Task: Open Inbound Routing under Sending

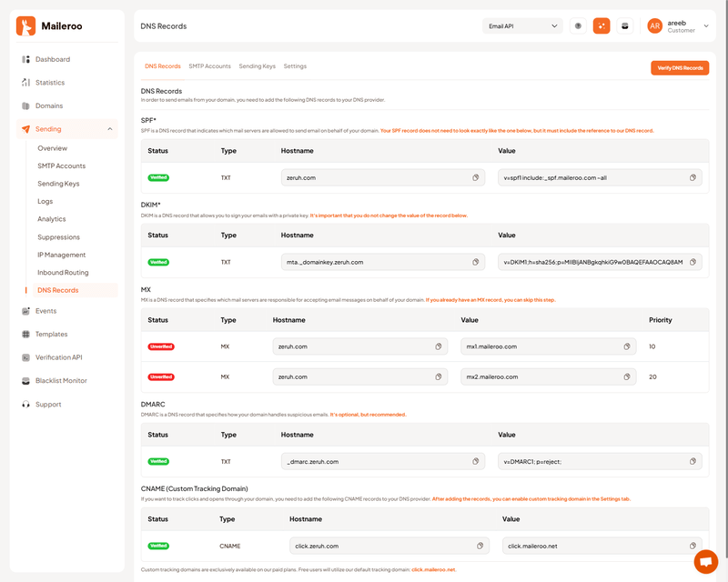Action: pos(63,273)
